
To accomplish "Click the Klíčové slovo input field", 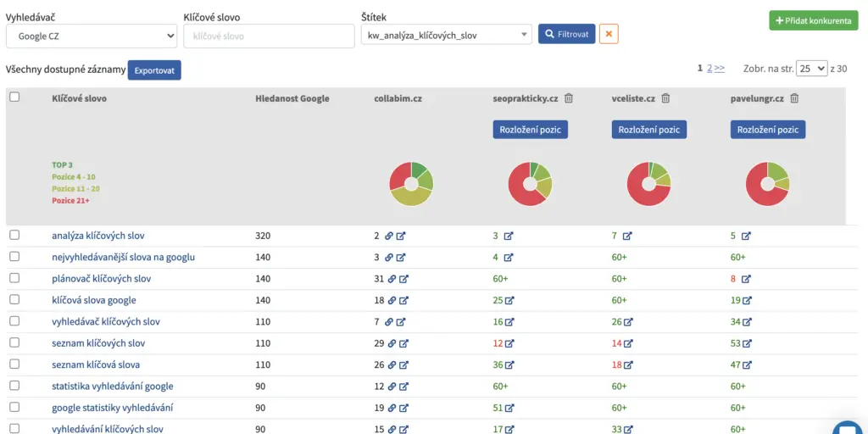I will pos(269,36).
